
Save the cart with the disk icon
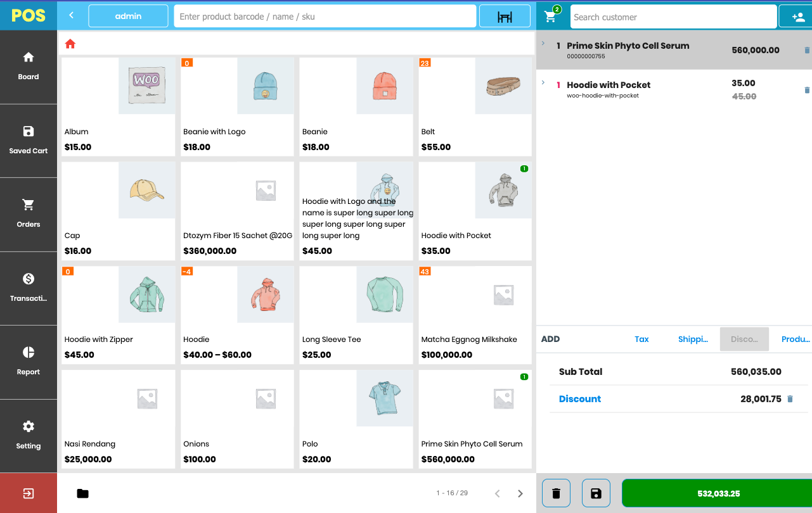point(596,493)
